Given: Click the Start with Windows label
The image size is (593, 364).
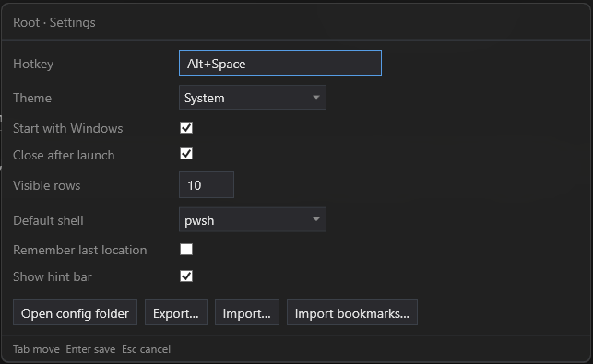Looking at the screenshot, I should (67, 128).
